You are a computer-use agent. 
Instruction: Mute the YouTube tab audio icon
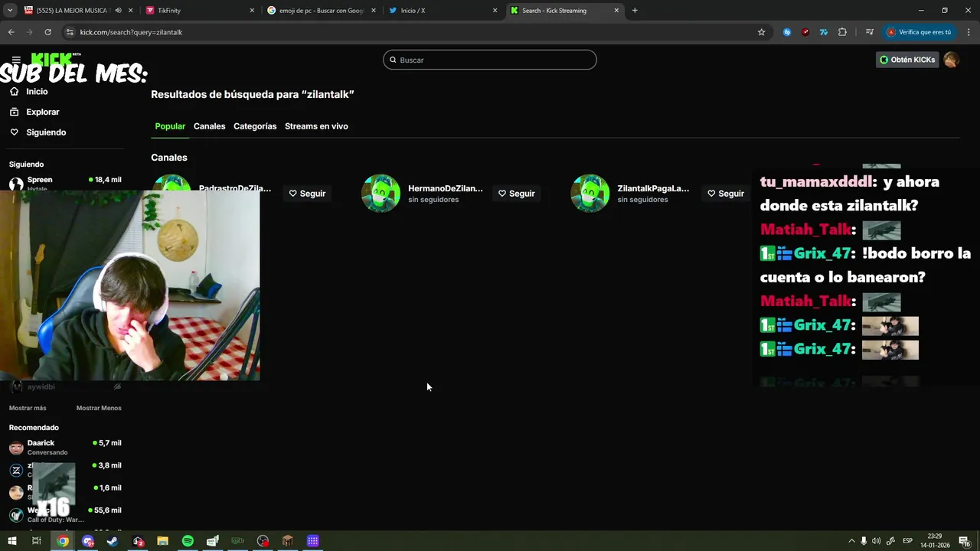(118, 11)
